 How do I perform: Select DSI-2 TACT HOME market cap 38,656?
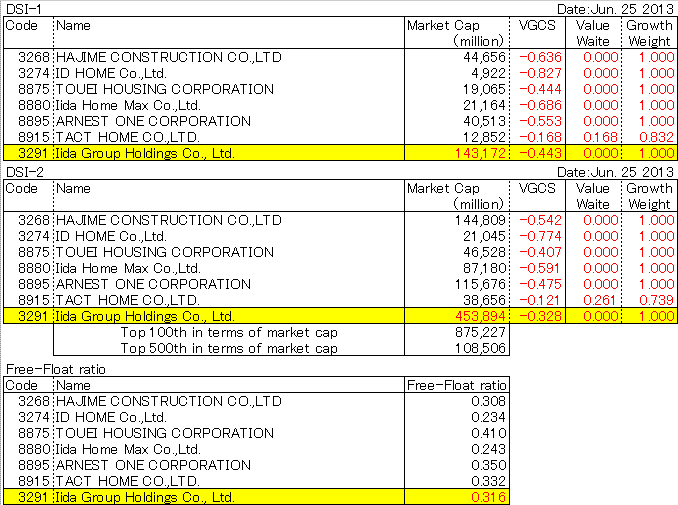(484, 300)
